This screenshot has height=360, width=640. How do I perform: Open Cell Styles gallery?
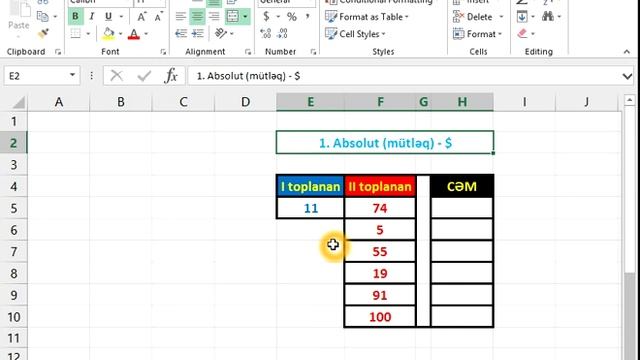point(355,34)
